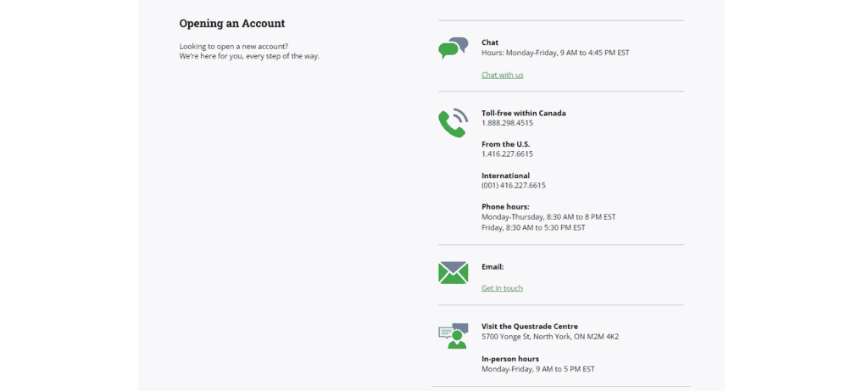Click the 5700 Yonge St address

click(x=549, y=337)
